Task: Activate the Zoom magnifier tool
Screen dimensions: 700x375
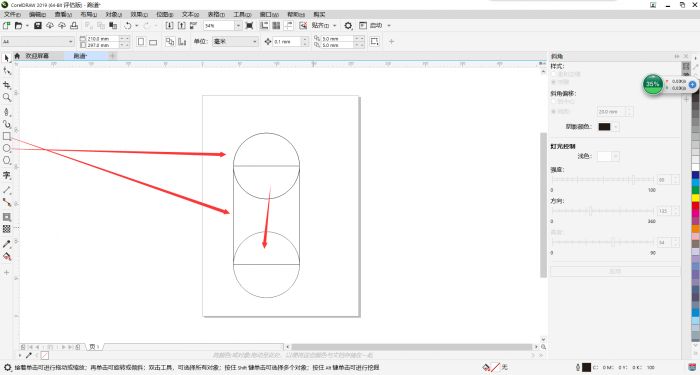Action: 7,97
